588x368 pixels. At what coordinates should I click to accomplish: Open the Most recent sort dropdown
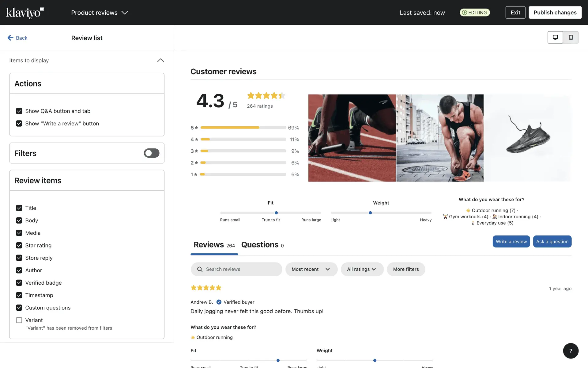(x=311, y=269)
